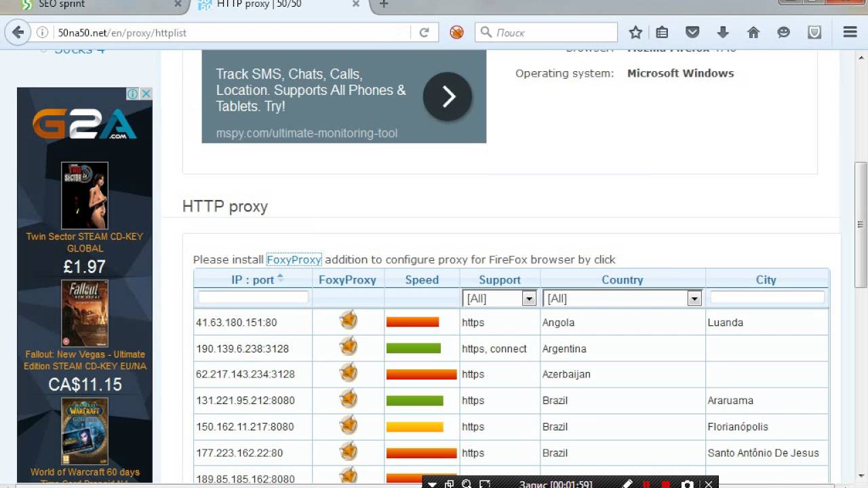The height and width of the screenshot is (488, 868).
Task: Click the City filter input field
Action: pos(767,297)
